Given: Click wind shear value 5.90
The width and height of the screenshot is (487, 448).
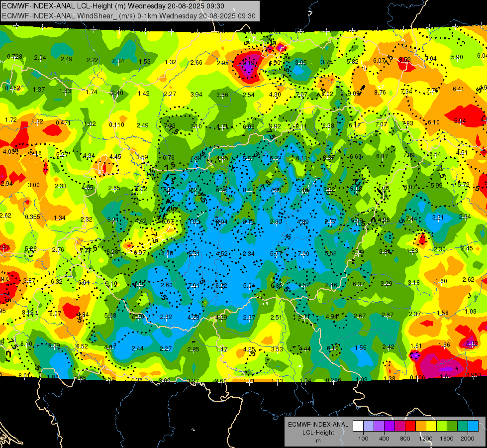Looking at the screenshot, I should [457, 57].
